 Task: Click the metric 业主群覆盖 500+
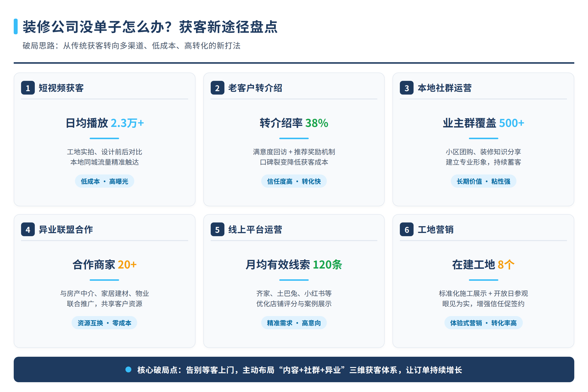coord(483,123)
